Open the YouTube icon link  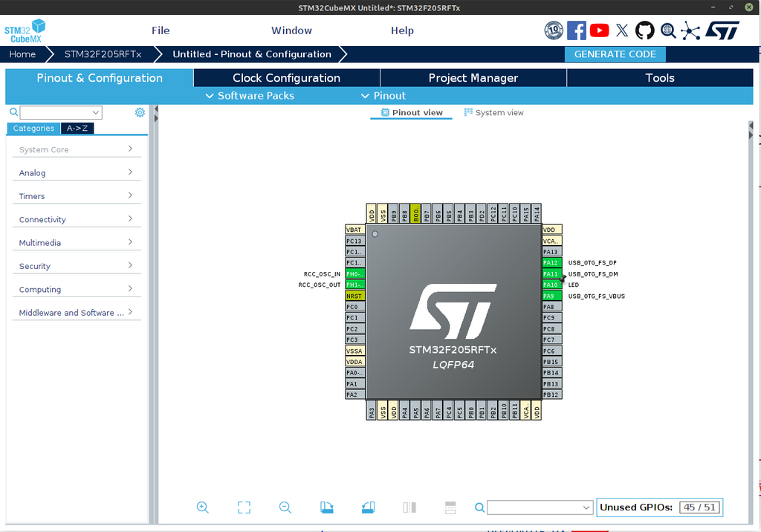[600, 30]
